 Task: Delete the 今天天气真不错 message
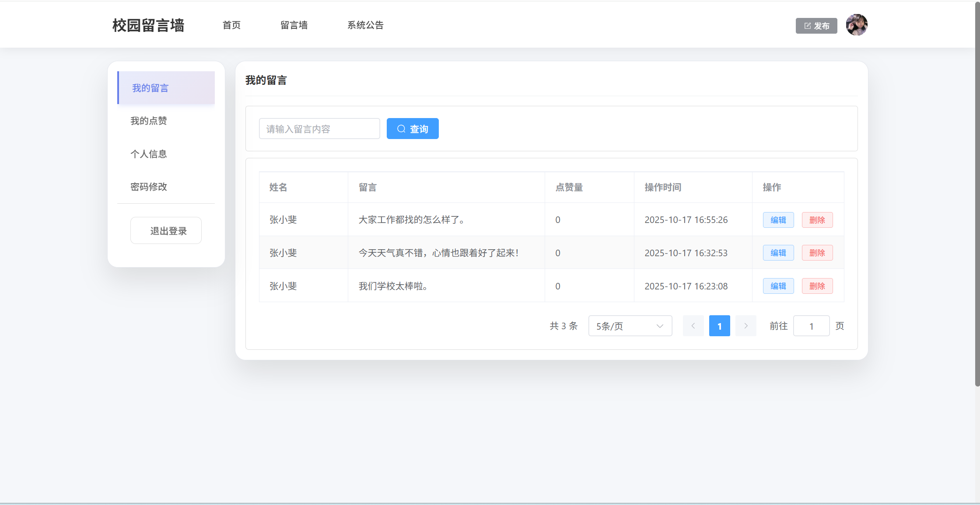pos(817,253)
